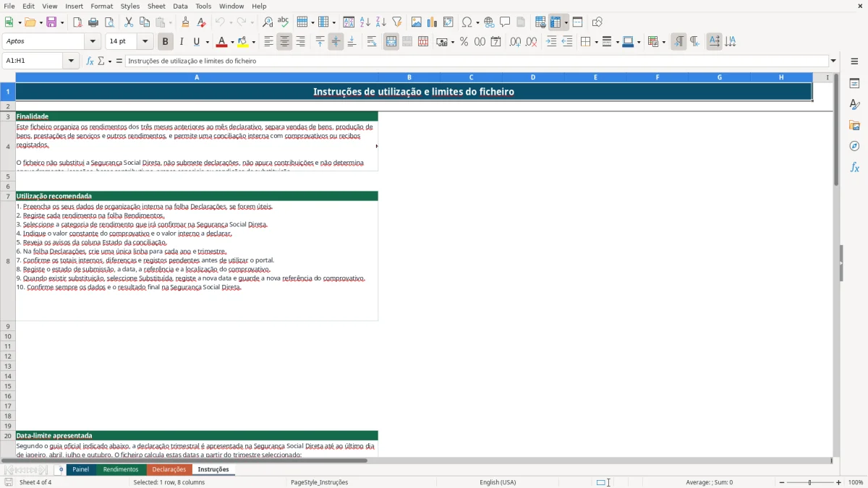Open the font name dropdown
Image resolution: width=868 pixels, height=488 pixels.
(93, 42)
